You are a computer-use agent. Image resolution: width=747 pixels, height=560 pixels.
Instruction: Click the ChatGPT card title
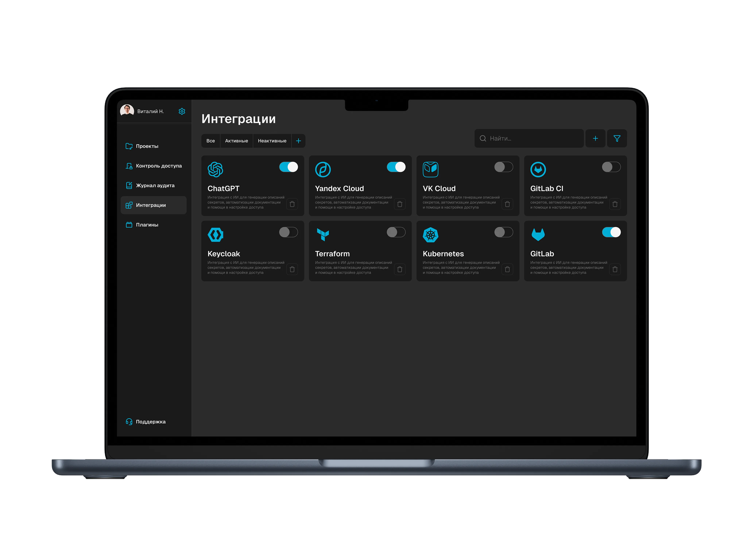pos(224,188)
